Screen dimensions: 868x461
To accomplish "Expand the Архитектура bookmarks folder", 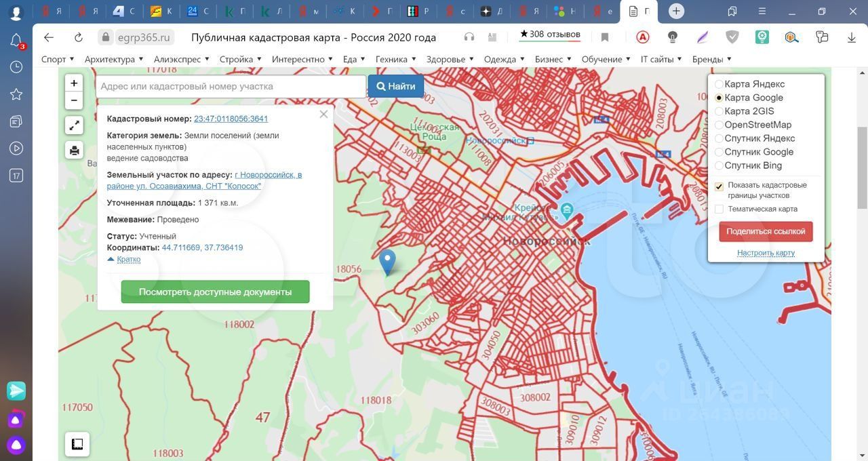I will tap(114, 59).
